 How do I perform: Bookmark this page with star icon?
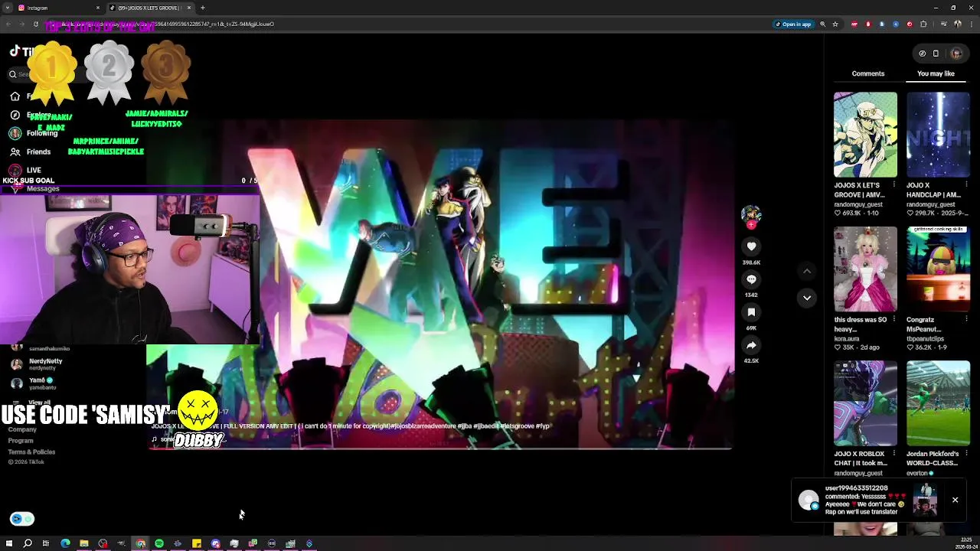click(x=835, y=24)
